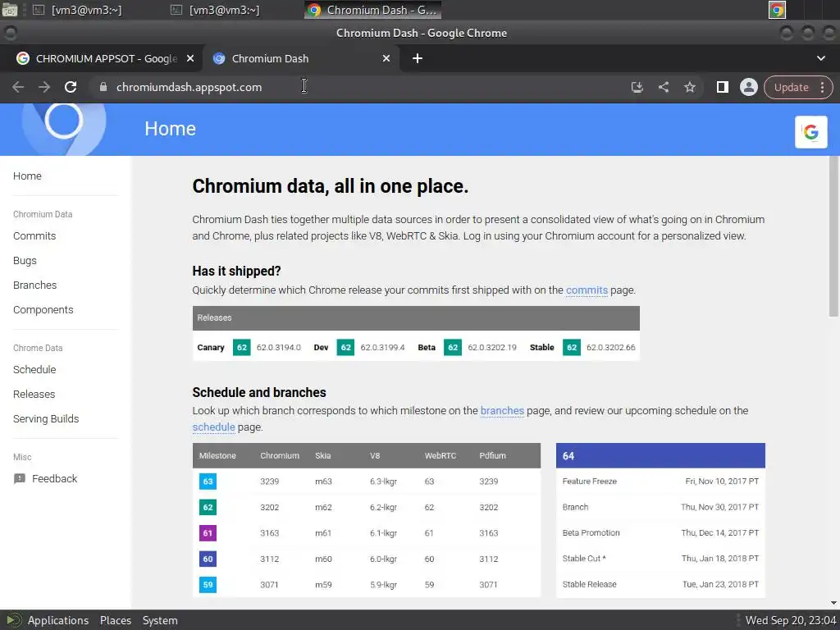
Task: Switch to the Chromium Dash tab
Action: point(300,58)
